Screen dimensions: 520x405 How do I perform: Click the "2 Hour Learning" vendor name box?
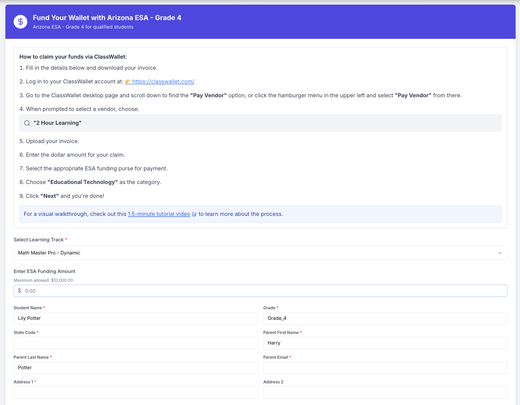coord(260,123)
